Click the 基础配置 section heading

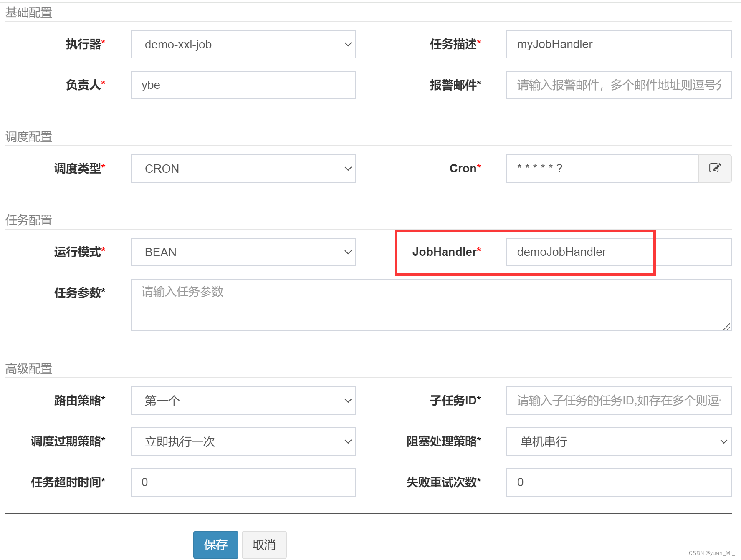pyautogui.click(x=29, y=13)
